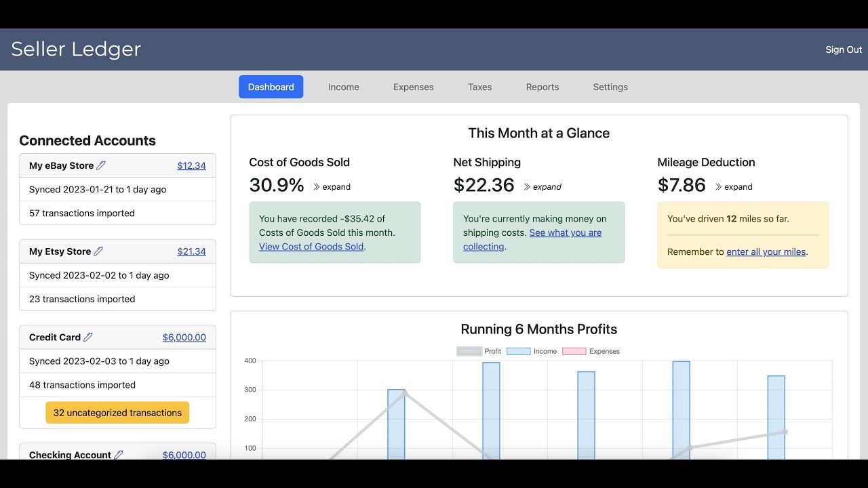Sign Out of Seller Ledger

point(844,49)
